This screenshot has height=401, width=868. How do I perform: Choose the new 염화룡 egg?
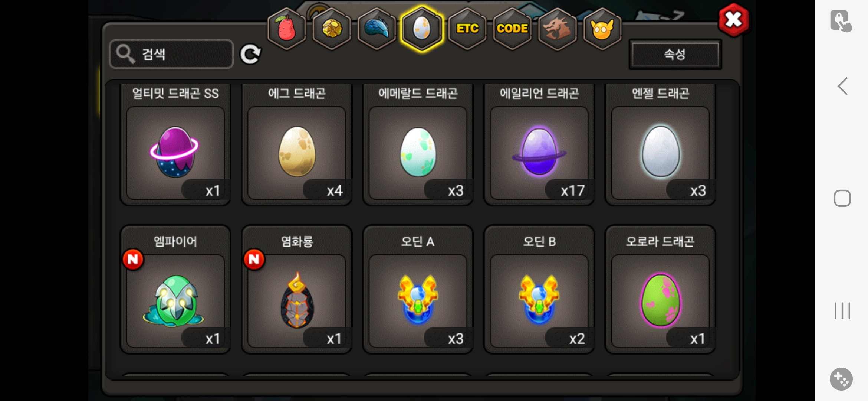pyautogui.click(x=297, y=290)
